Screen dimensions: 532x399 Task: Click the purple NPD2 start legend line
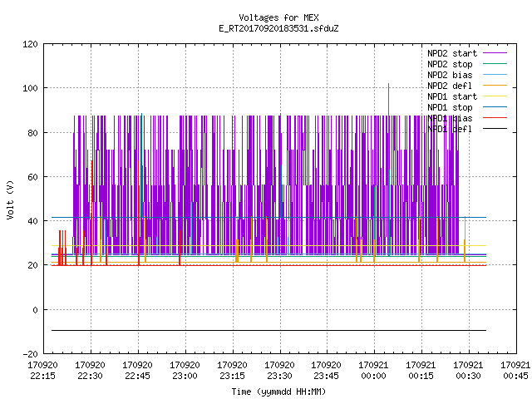tap(495, 53)
